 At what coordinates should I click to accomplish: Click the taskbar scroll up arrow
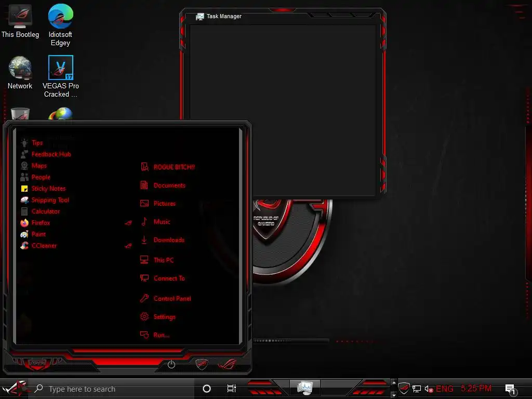[394, 383]
